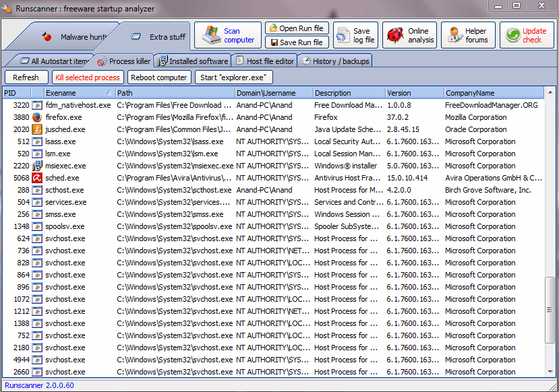Image resolution: width=559 pixels, height=392 pixels.
Task: Click the red Avira icon beside sched.exe
Action: [36, 178]
